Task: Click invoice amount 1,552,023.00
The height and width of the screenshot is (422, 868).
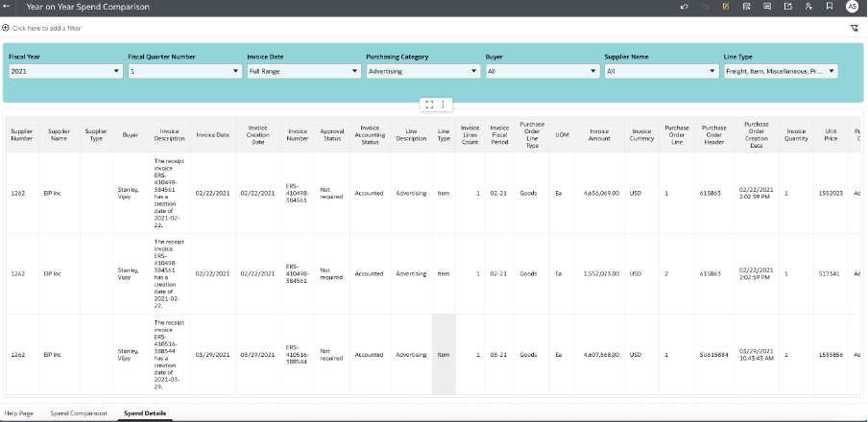Action: (601, 273)
